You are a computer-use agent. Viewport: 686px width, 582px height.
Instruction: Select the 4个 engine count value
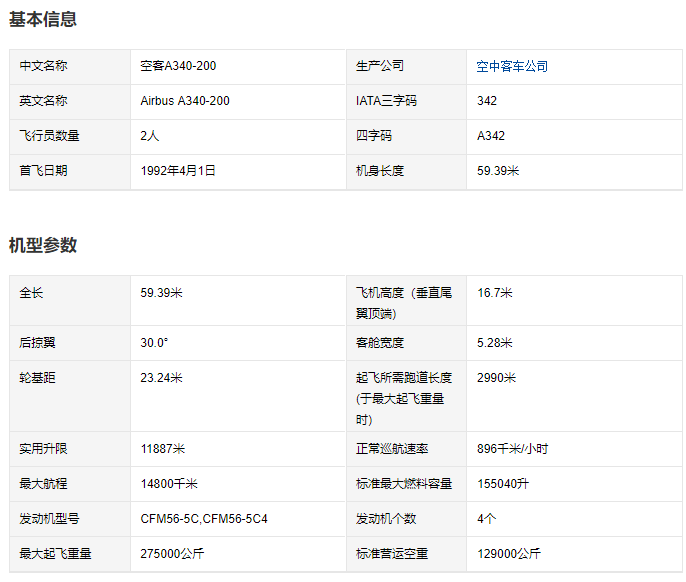pos(486,519)
